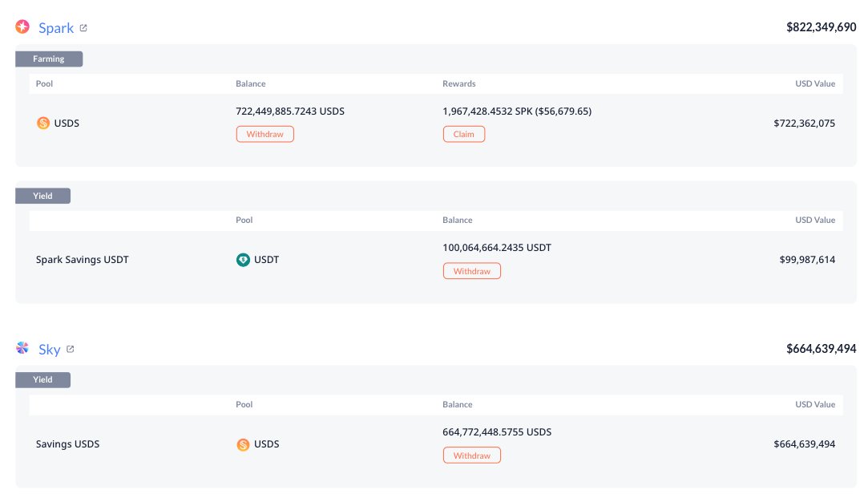Withdraw the 722,449,885 USDS farming balance

pyautogui.click(x=265, y=134)
